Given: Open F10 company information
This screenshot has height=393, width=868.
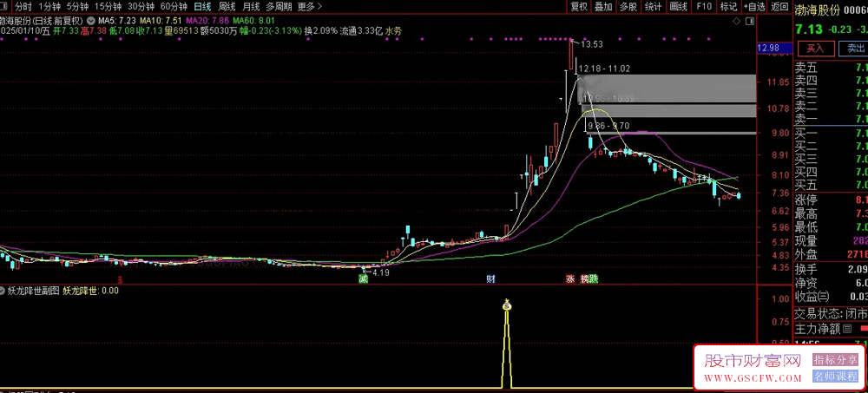Looking at the screenshot, I should (704, 7).
